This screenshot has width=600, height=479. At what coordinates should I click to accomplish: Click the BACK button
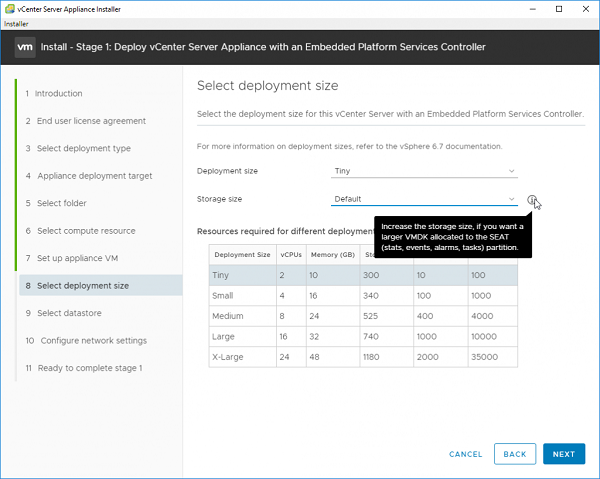click(x=515, y=454)
